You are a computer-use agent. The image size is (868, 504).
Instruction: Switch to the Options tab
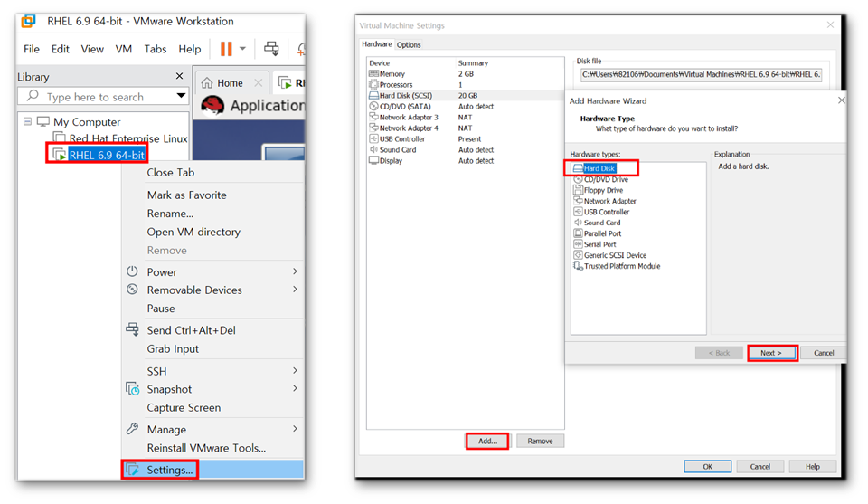pyautogui.click(x=409, y=45)
